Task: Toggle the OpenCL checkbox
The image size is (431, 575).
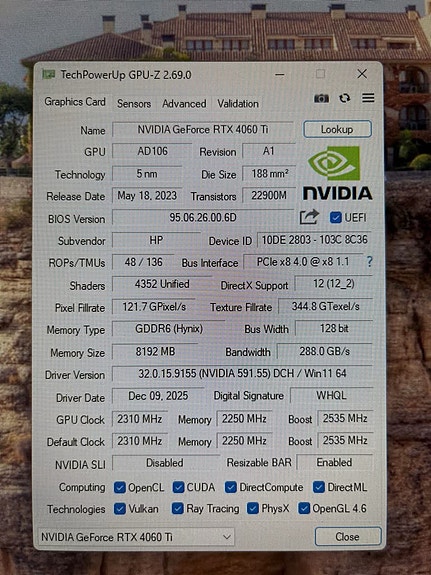Action: pyautogui.click(x=120, y=487)
